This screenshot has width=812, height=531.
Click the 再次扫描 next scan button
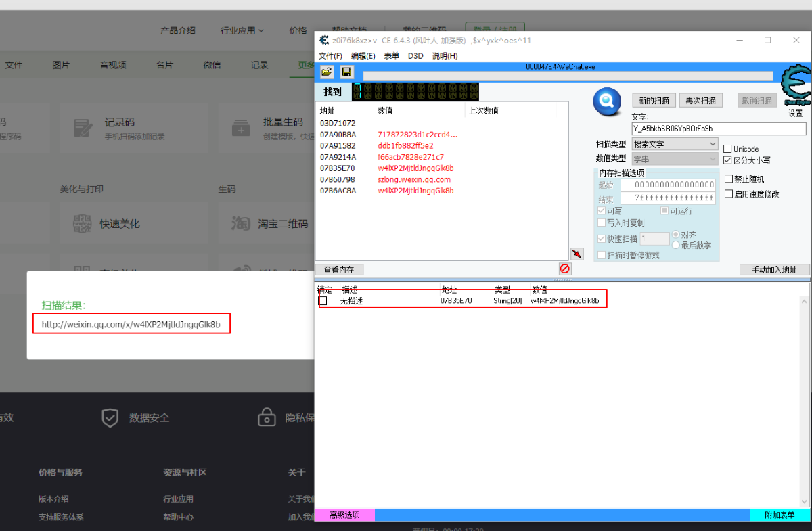(x=700, y=100)
